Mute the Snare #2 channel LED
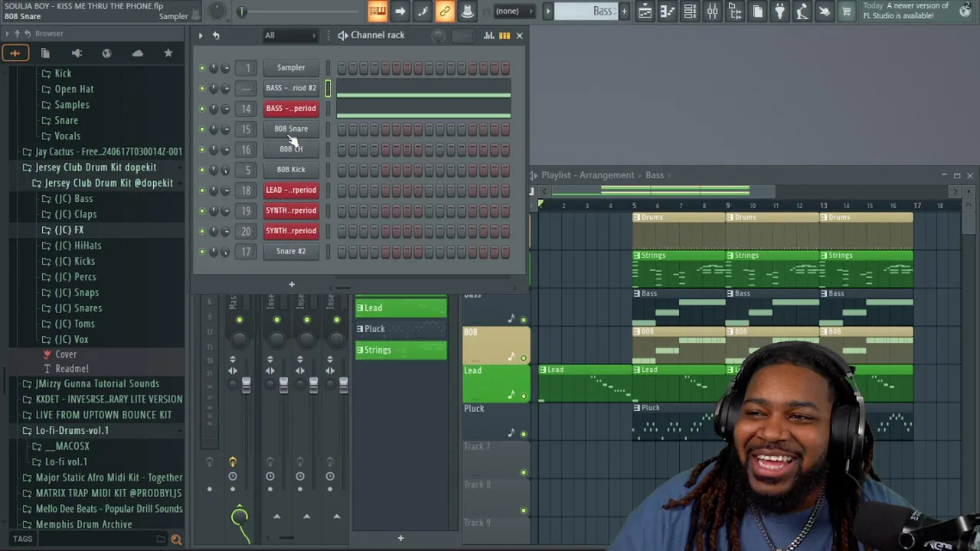Image resolution: width=980 pixels, height=551 pixels. (202, 252)
